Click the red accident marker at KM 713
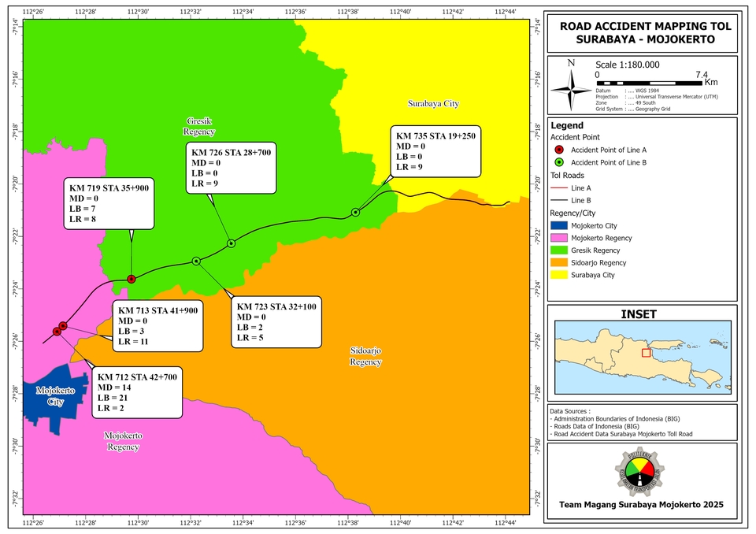756x534 pixels. (63, 326)
